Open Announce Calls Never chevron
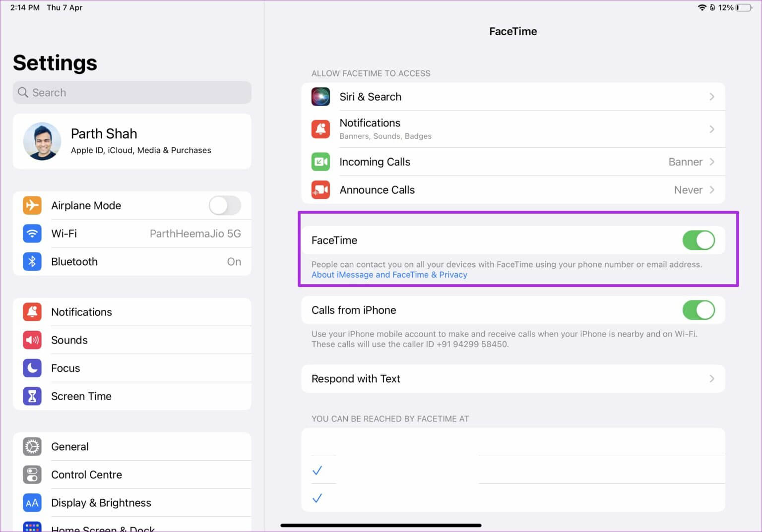This screenshot has width=762, height=532. click(x=712, y=190)
